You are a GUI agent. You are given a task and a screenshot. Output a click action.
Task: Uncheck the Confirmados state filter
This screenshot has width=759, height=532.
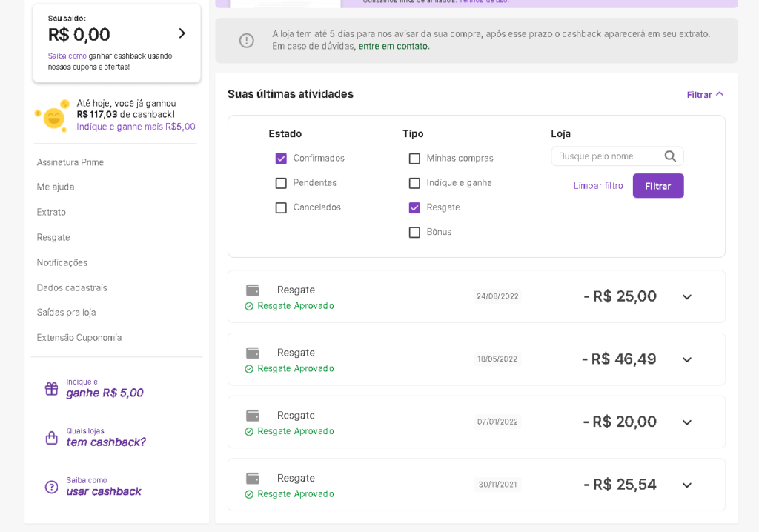coord(281,159)
